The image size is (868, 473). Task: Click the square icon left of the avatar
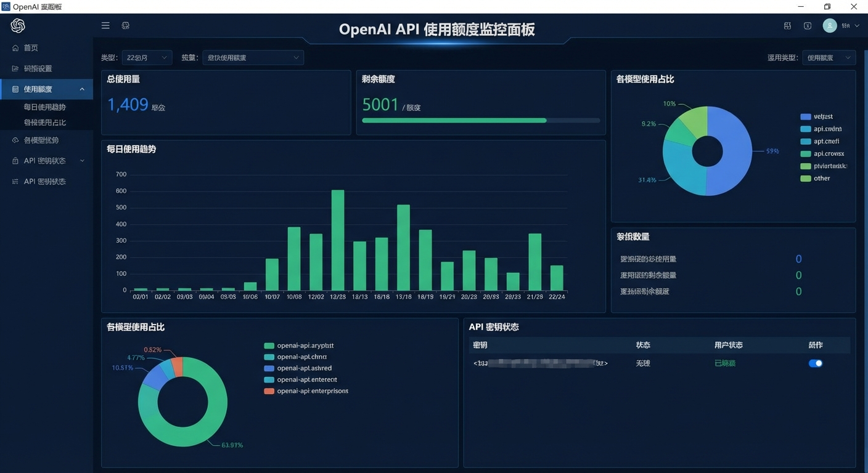pos(808,26)
